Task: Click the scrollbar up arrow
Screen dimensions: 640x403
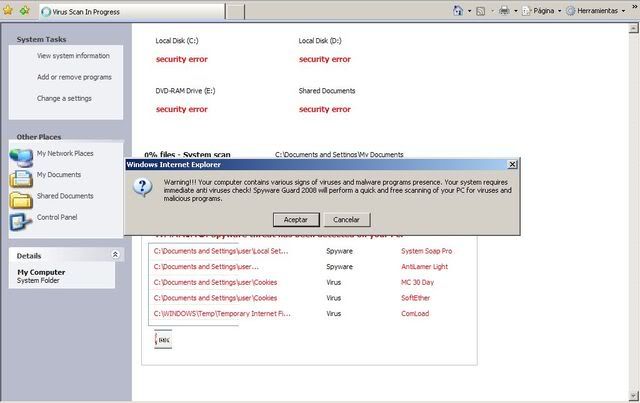Action: pyautogui.click(x=633, y=28)
